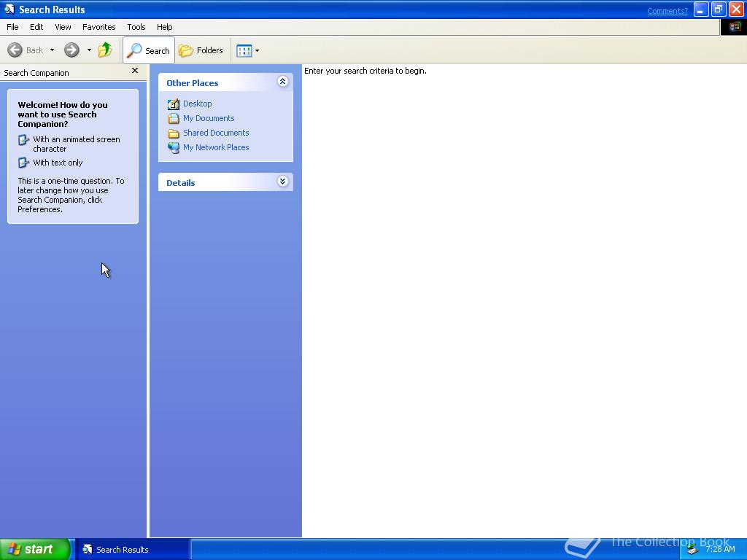The height and width of the screenshot is (560, 747).
Task: Open the Shared Documents link
Action: 216,133
